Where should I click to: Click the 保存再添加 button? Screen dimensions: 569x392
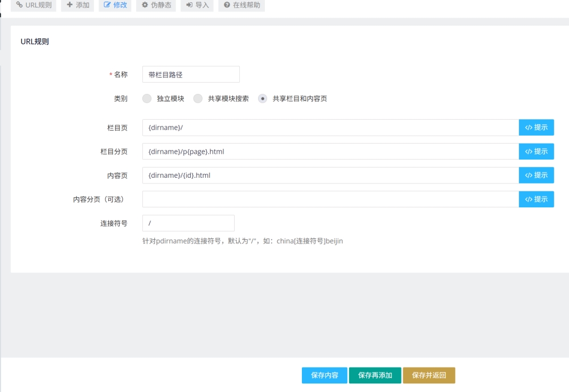[x=375, y=375]
